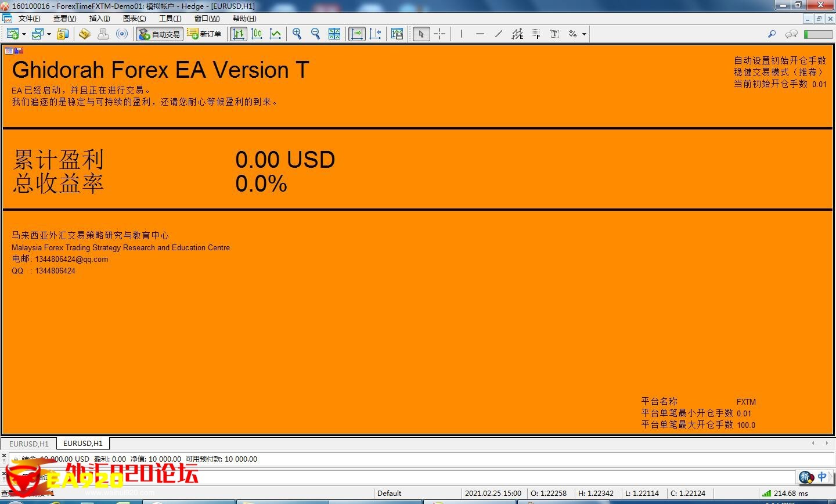Tile chart windows icon
The height and width of the screenshot is (504, 836).
(334, 34)
